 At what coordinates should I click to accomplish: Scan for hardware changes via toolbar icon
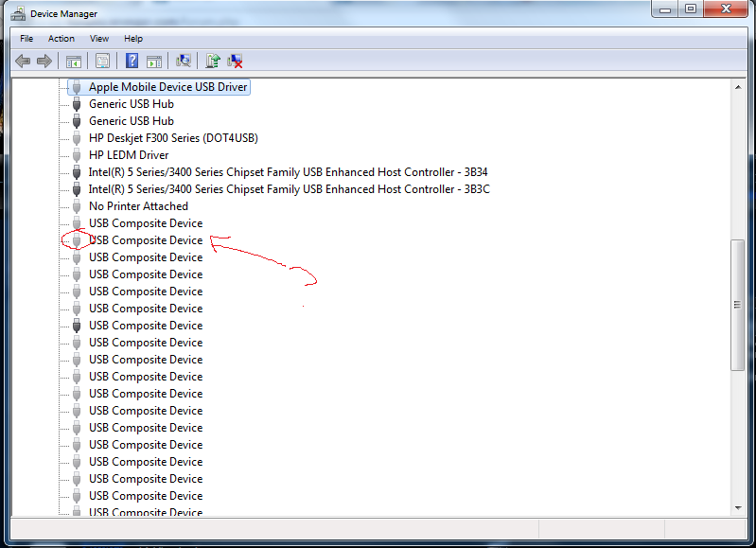[x=184, y=61]
